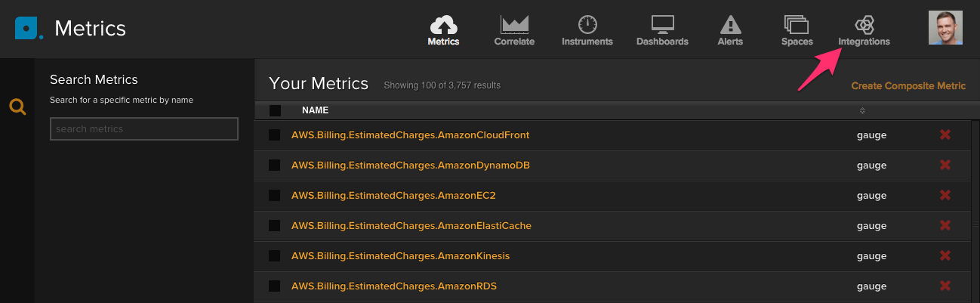
Task: Open the Alerts warning icon
Action: [729, 24]
